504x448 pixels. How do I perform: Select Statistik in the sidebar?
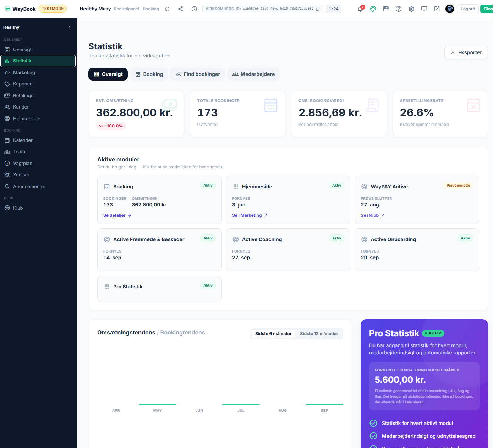[38, 61]
